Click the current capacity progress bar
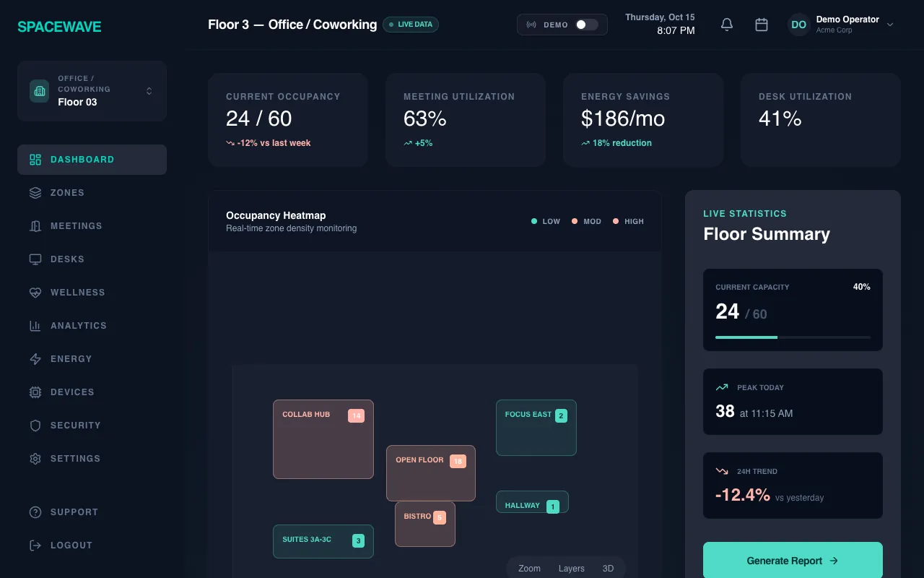Viewport: 924px width, 578px height. 793,337
